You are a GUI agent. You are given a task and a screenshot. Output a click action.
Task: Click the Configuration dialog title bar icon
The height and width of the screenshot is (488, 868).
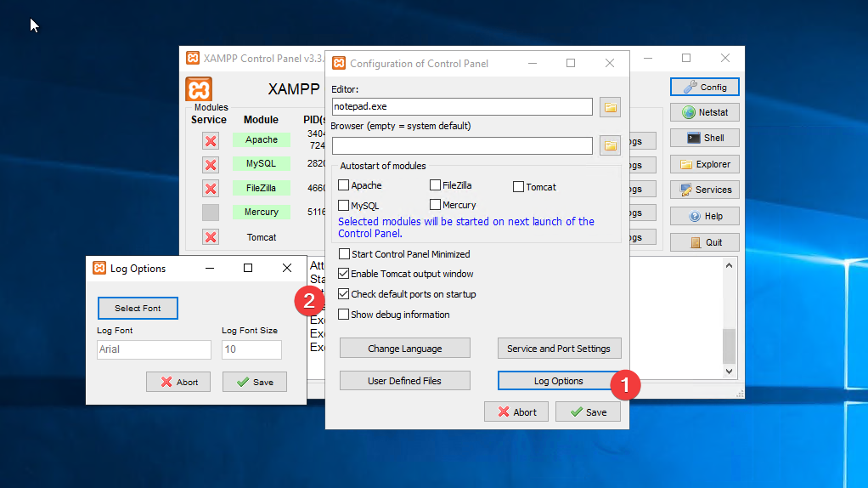coord(339,63)
